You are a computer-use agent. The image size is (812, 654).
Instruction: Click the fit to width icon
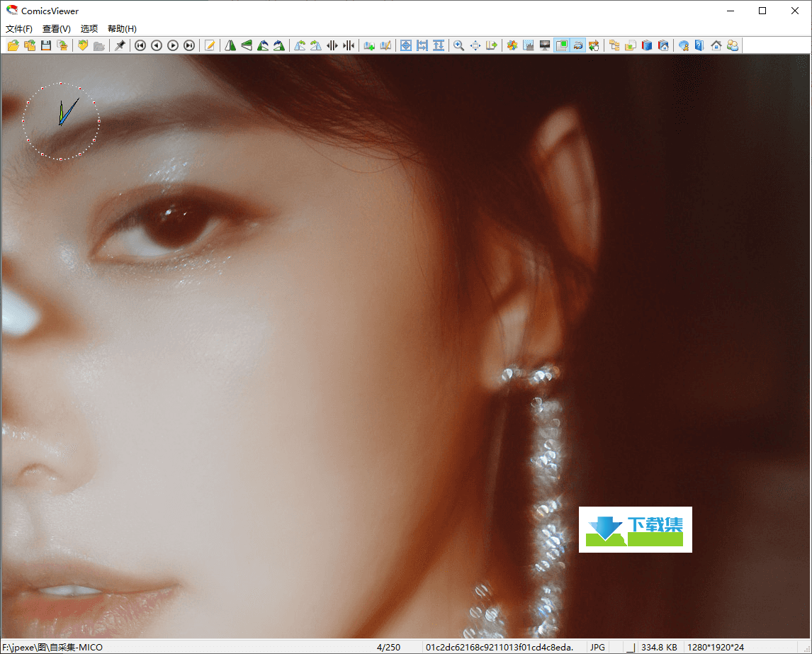(x=422, y=45)
